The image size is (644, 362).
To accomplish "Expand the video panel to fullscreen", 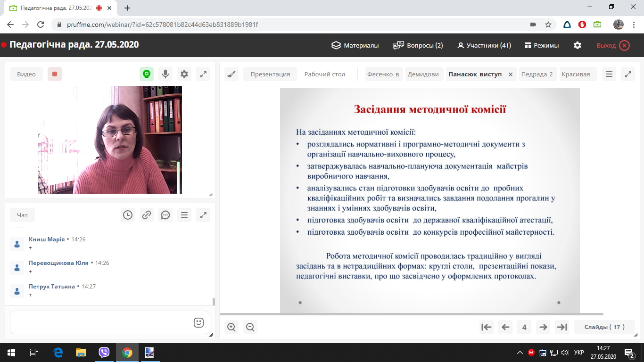I will pyautogui.click(x=203, y=74).
